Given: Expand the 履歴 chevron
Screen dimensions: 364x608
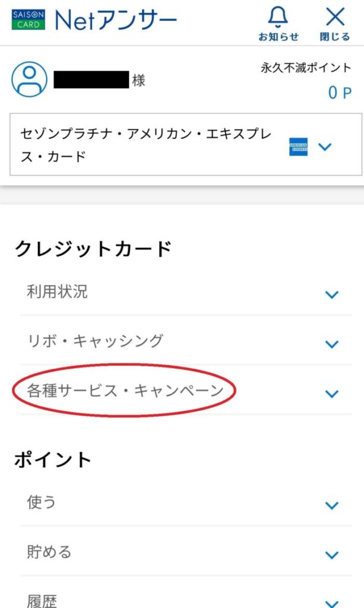Looking at the screenshot, I should (x=332, y=603).
